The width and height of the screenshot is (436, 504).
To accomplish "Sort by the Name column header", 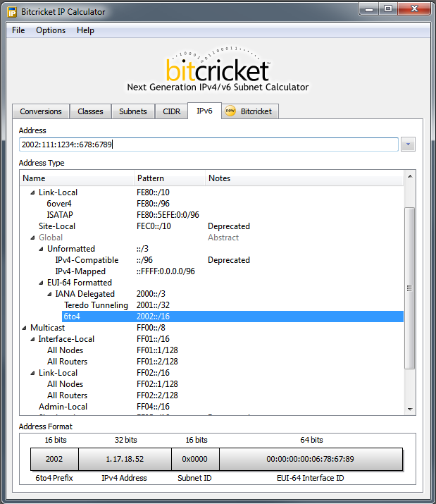I will point(77,178).
